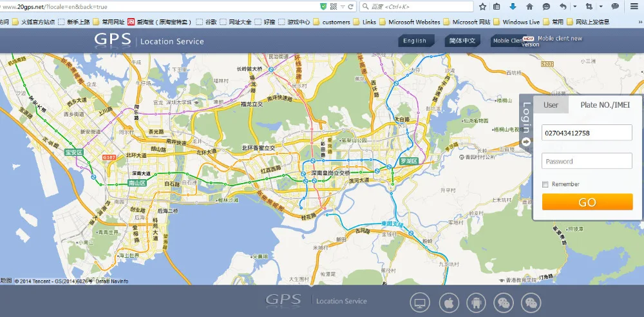Viewport: 644px width, 317px height.
Task: Click the crop screenshot toolbar icon
Action: pos(589,6)
